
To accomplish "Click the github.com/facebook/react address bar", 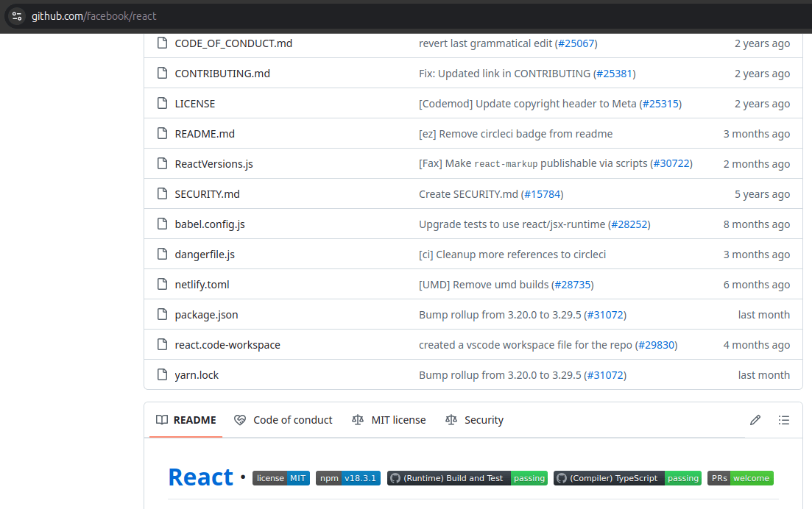I will pyautogui.click(x=93, y=16).
